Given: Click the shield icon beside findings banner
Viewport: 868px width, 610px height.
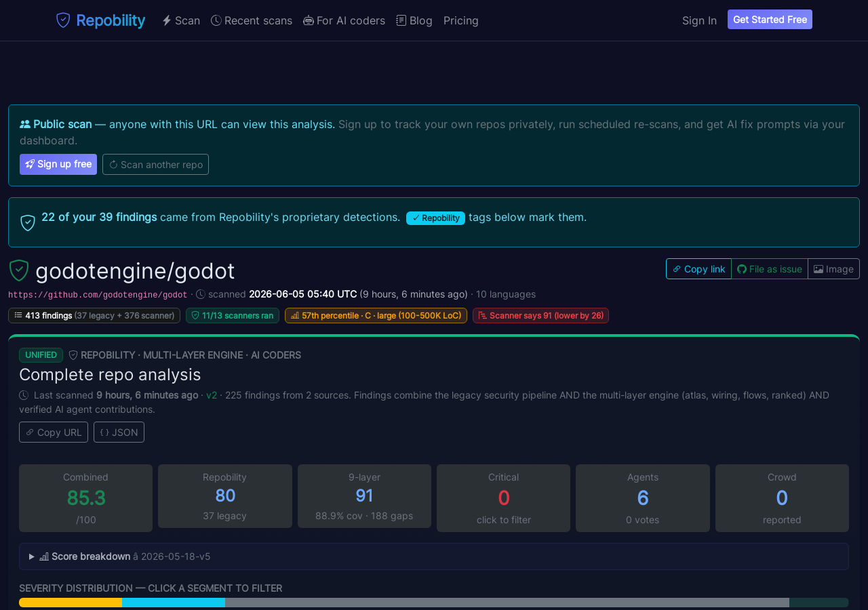Looking at the screenshot, I should click(28, 222).
